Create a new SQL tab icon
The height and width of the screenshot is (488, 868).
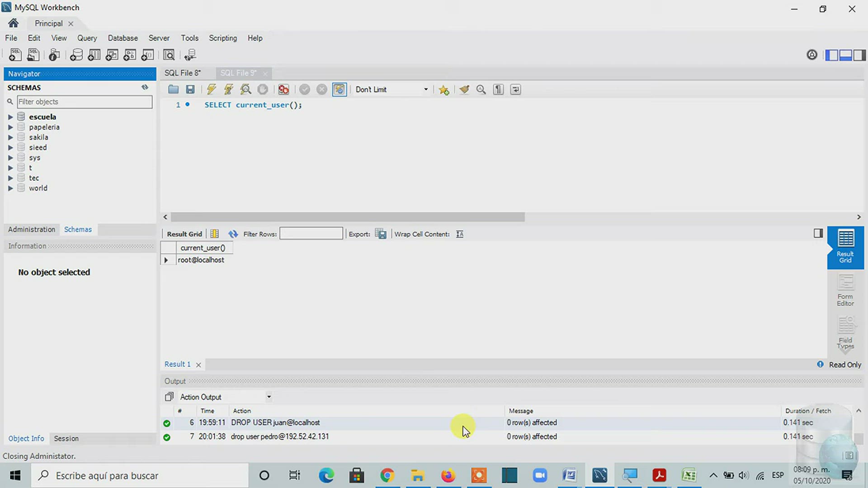coord(15,55)
